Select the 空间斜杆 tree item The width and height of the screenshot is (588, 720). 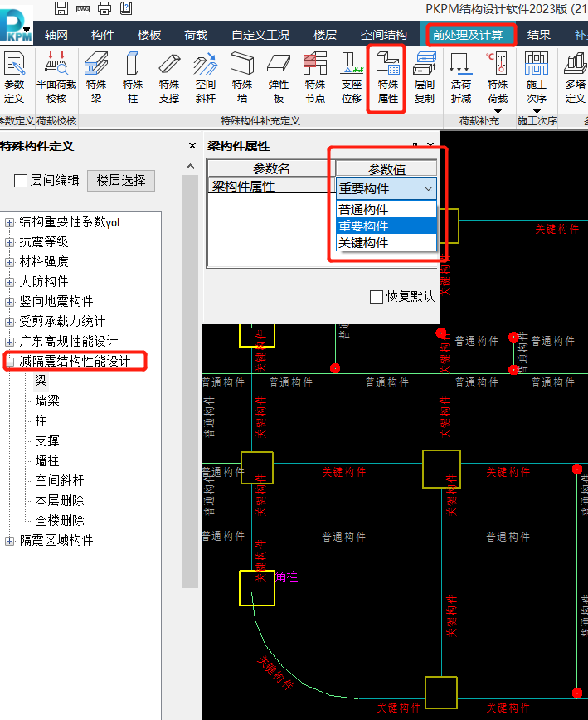coord(60,481)
